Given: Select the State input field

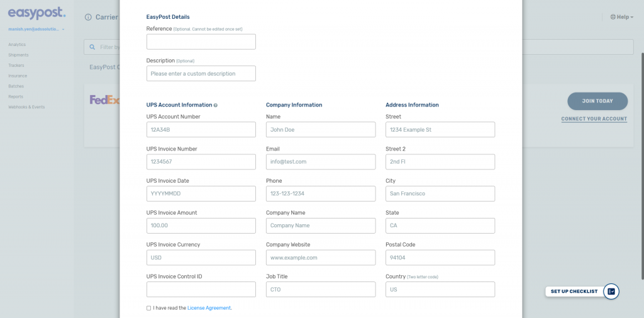Looking at the screenshot, I should [x=440, y=226].
